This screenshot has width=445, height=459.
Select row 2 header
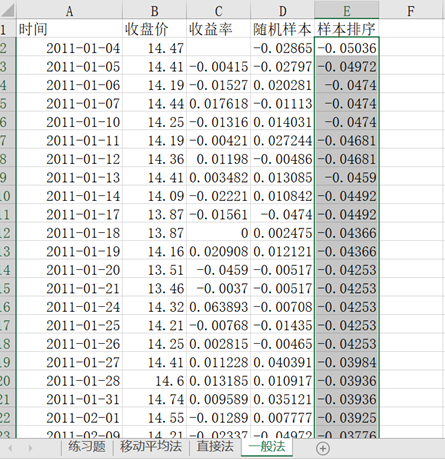7,47
